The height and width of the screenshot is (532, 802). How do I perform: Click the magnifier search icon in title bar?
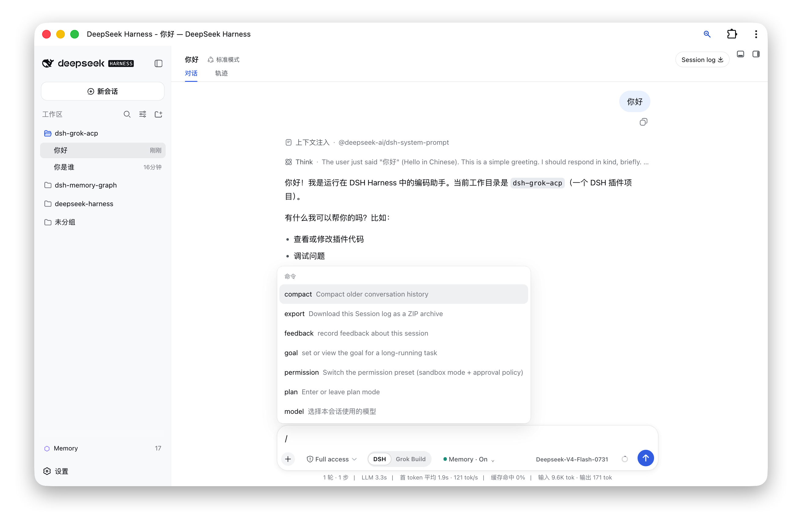click(x=707, y=34)
